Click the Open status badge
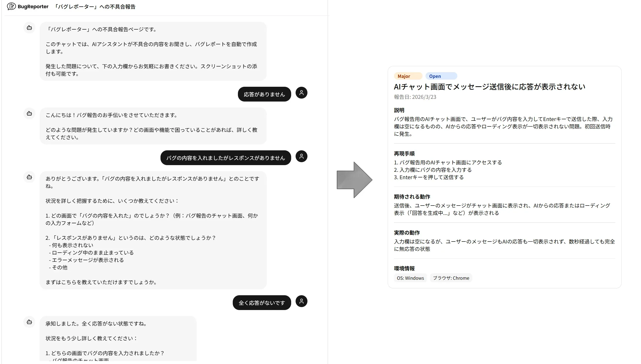The image size is (641, 364). coord(441,76)
